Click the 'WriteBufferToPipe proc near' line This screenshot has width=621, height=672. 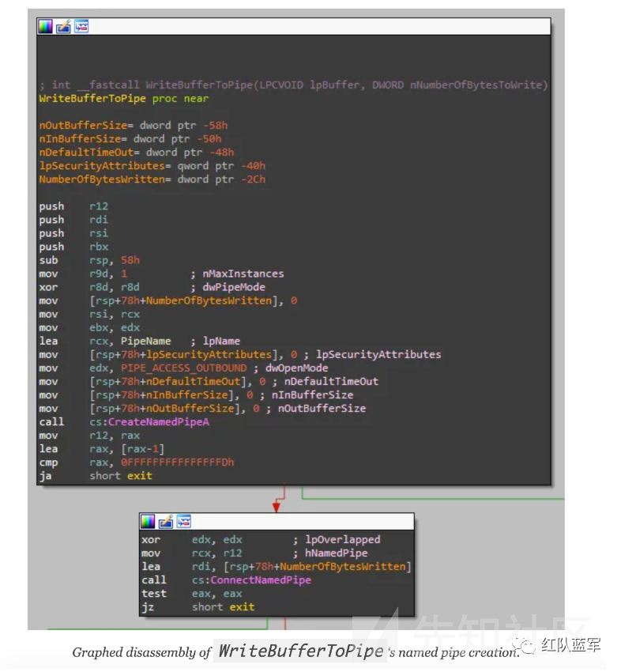[x=124, y=99]
